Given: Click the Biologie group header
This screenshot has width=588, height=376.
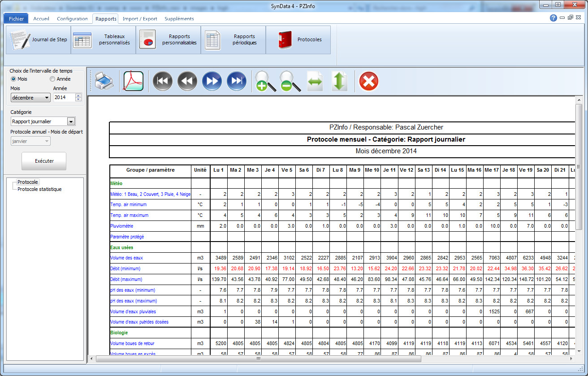Looking at the screenshot, I should 119,333.
